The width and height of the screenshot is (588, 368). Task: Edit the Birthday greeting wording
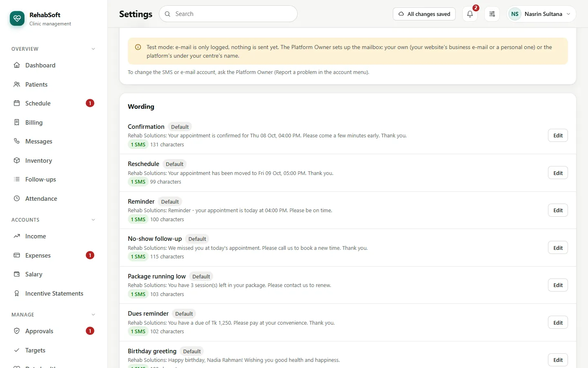558,360
